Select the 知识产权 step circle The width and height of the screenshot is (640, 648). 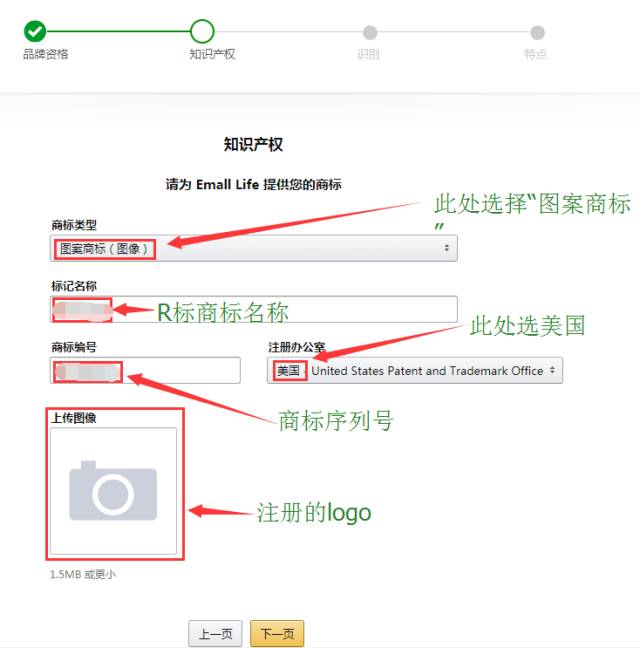(202, 31)
